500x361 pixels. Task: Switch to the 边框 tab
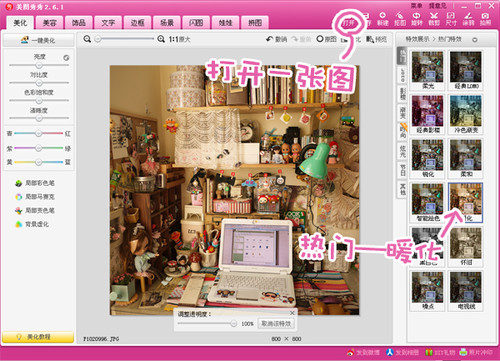137,22
